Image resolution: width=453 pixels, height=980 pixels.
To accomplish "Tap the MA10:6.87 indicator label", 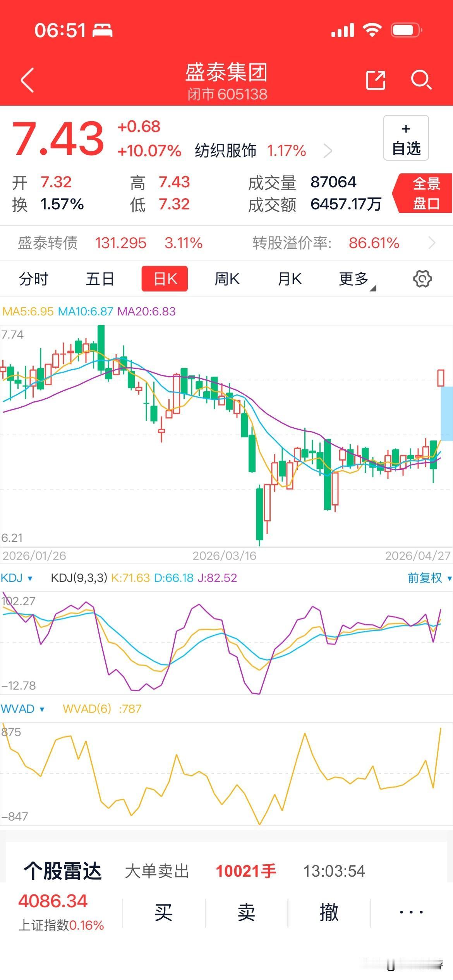I will (x=85, y=311).
